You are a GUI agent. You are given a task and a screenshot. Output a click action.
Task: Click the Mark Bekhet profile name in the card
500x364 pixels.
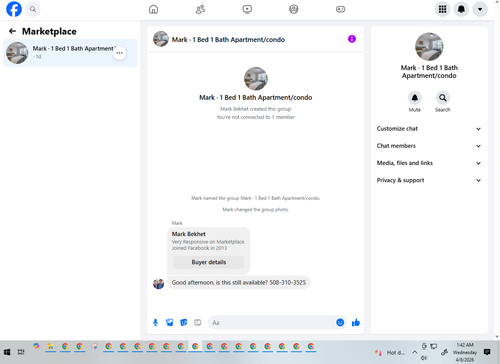[189, 234]
